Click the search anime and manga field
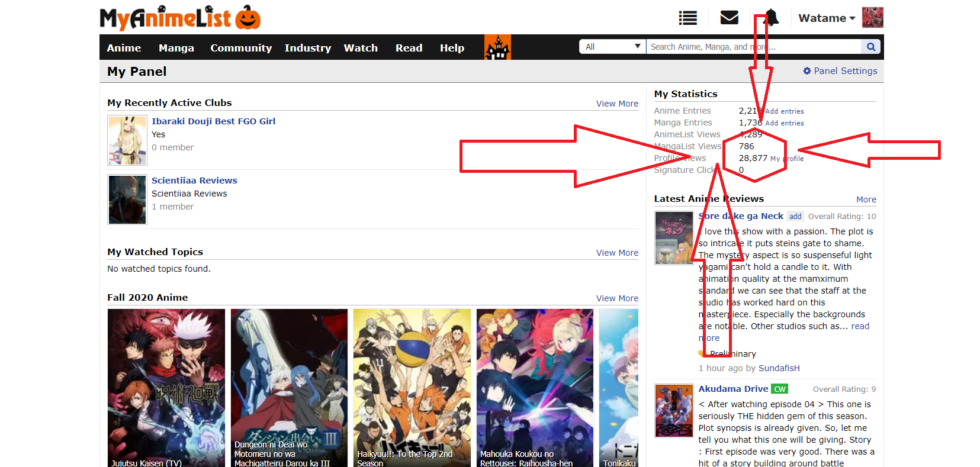This screenshot has height=467, width=980. [753, 47]
